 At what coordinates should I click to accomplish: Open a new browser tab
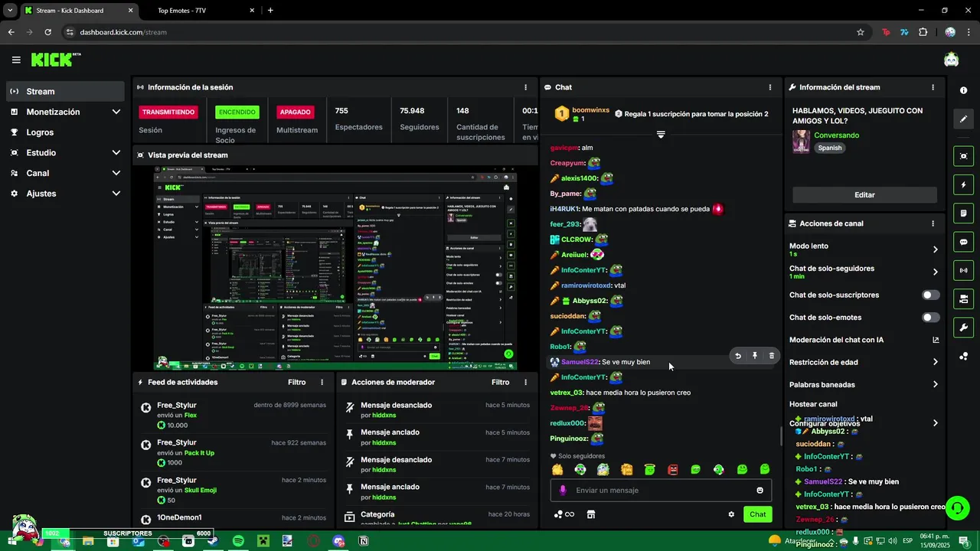(x=270, y=10)
